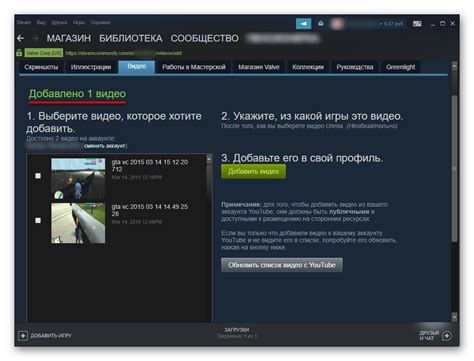Viewport: 474px width, 361px height.
Task: Click the green padlock security icon
Action: 19,53
